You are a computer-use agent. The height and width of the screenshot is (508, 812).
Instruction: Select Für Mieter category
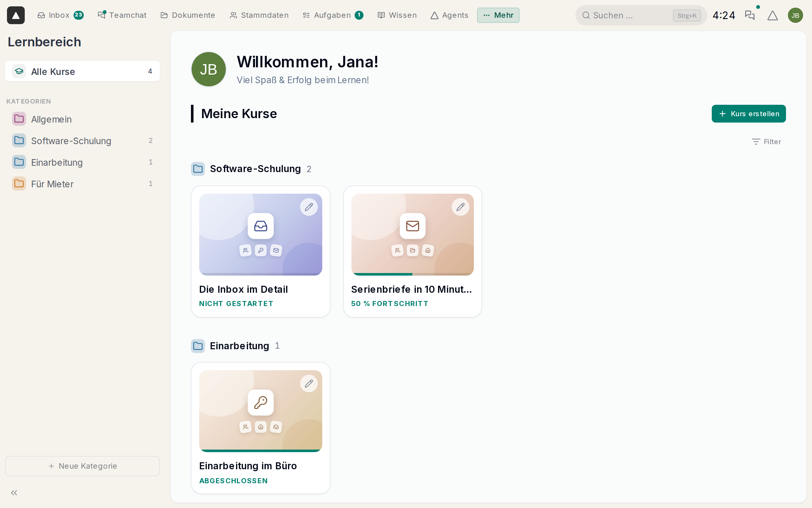point(82,184)
